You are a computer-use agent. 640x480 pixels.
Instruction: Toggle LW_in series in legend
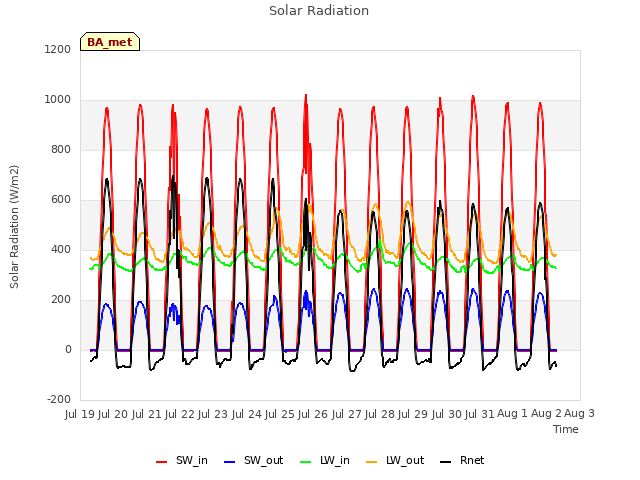(x=325, y=461)
